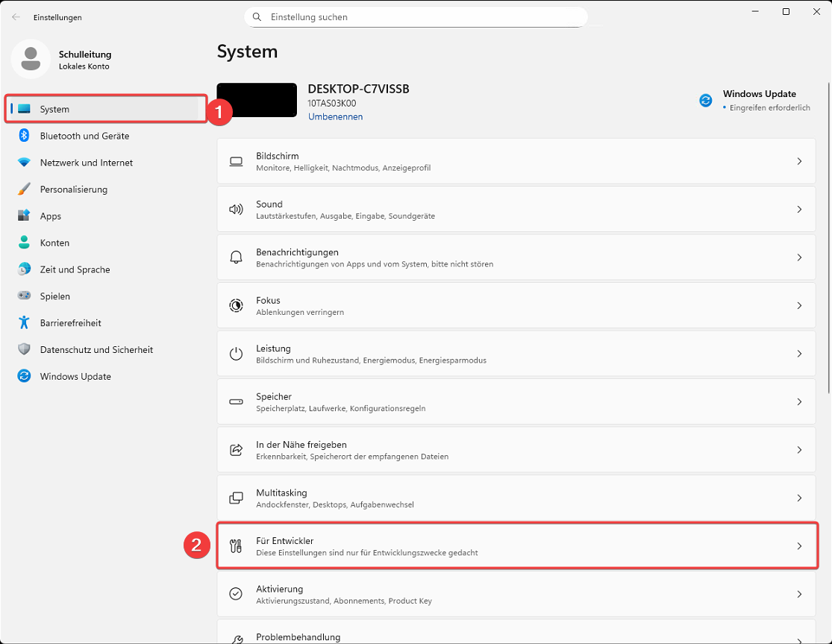Click the Umbenennen link
This screenshot has width=832, height=644.
click(335, 117)
